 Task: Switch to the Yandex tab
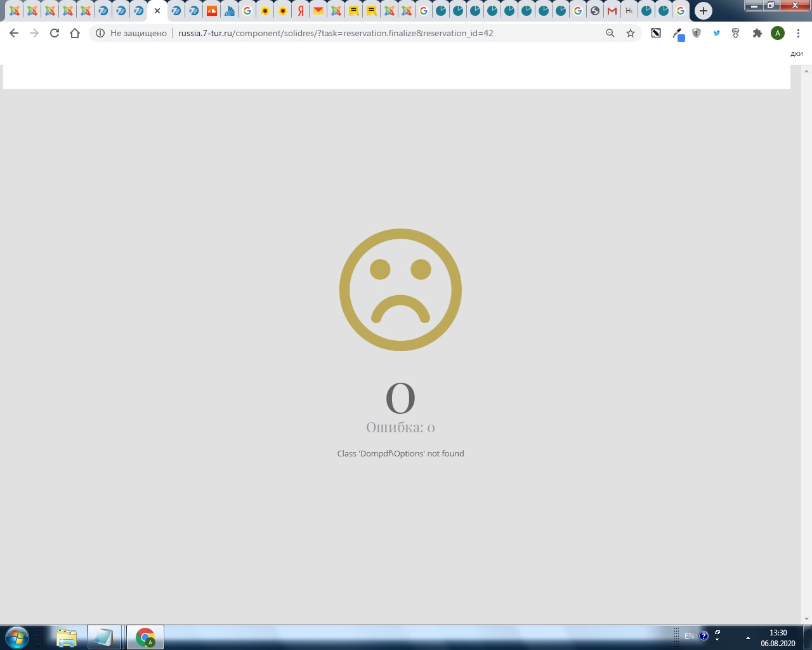(x=301, y=11)
